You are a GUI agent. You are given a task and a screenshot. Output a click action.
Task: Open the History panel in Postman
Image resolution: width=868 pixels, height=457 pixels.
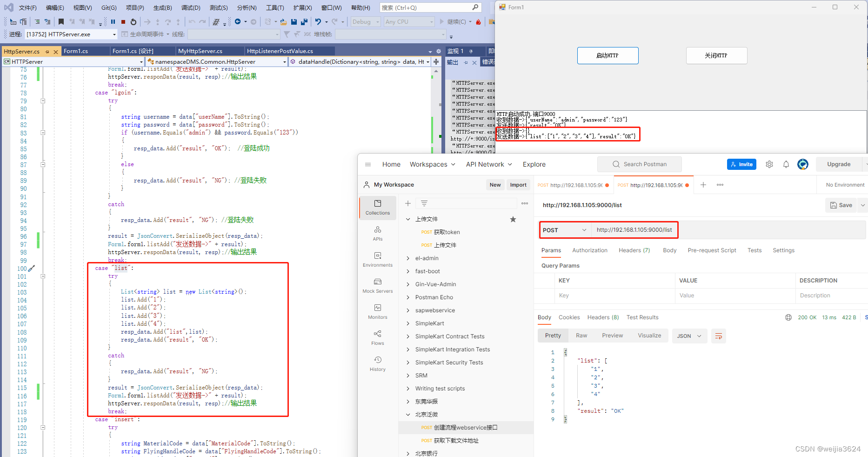point(377,363)
